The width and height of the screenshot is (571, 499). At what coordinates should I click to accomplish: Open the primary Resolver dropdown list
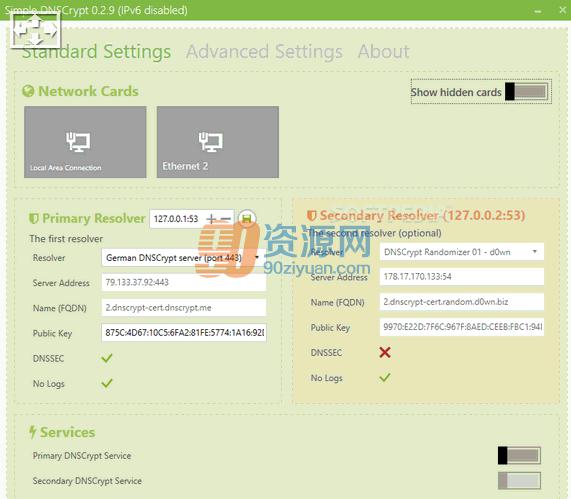[x=184, y=258]
